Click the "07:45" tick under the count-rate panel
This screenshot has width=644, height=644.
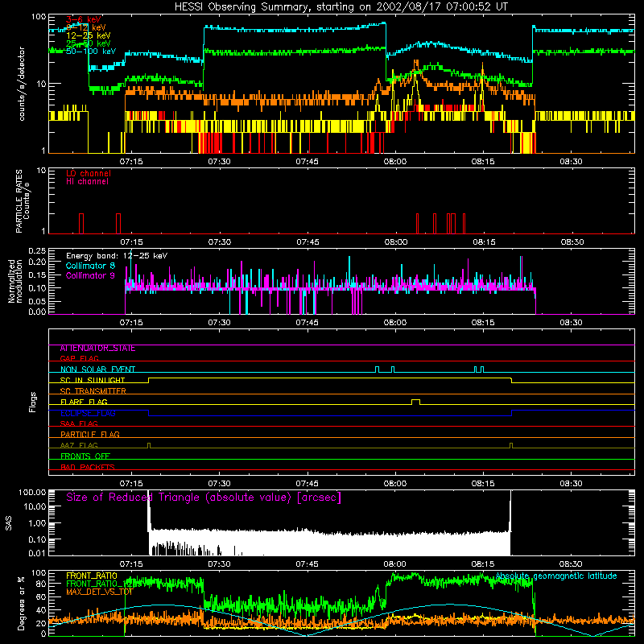308,161
